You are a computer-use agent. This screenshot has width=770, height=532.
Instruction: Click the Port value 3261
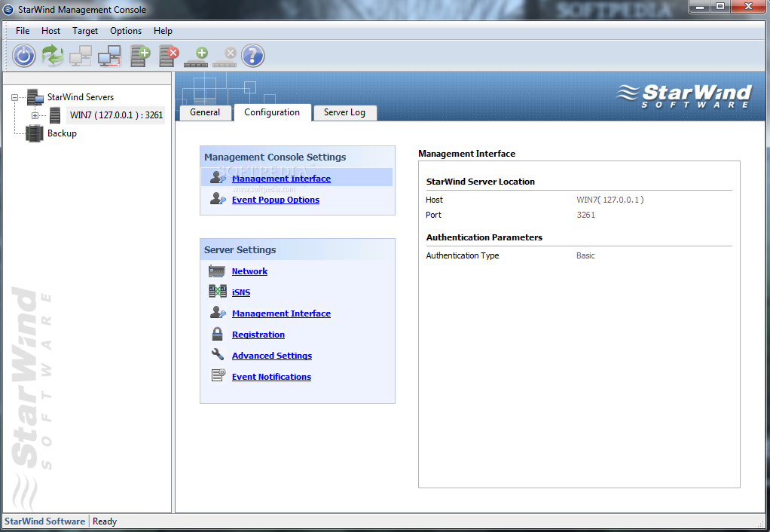tap(586, 216)
